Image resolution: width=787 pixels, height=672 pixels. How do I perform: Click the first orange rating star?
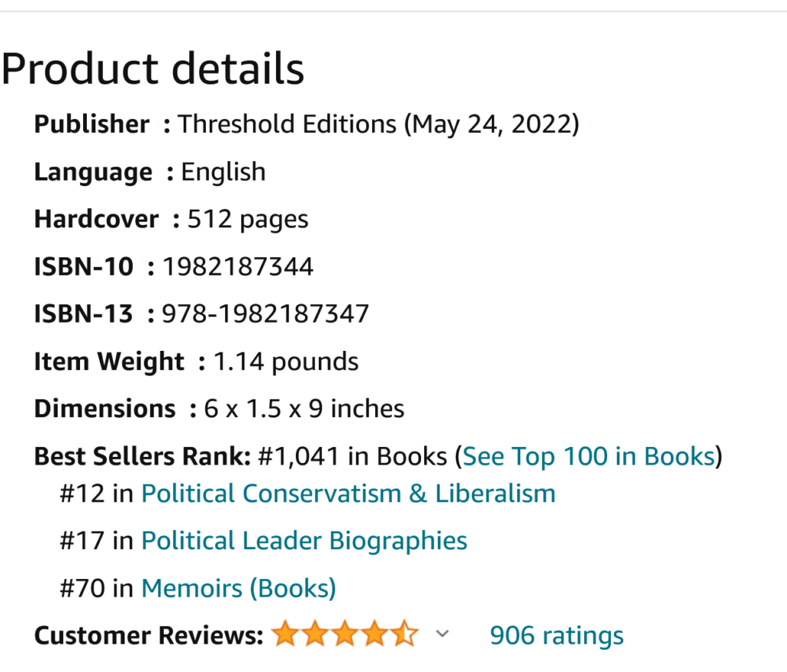click(x=284, y=635)
